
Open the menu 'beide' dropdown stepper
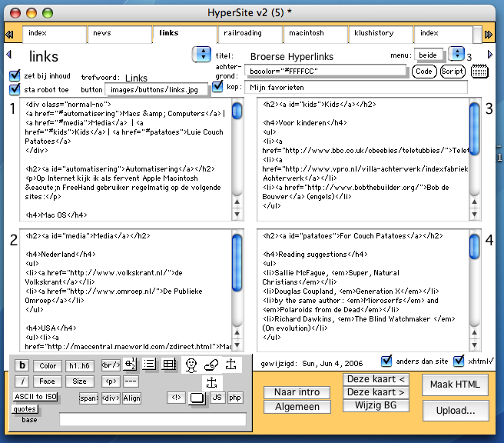456,53
